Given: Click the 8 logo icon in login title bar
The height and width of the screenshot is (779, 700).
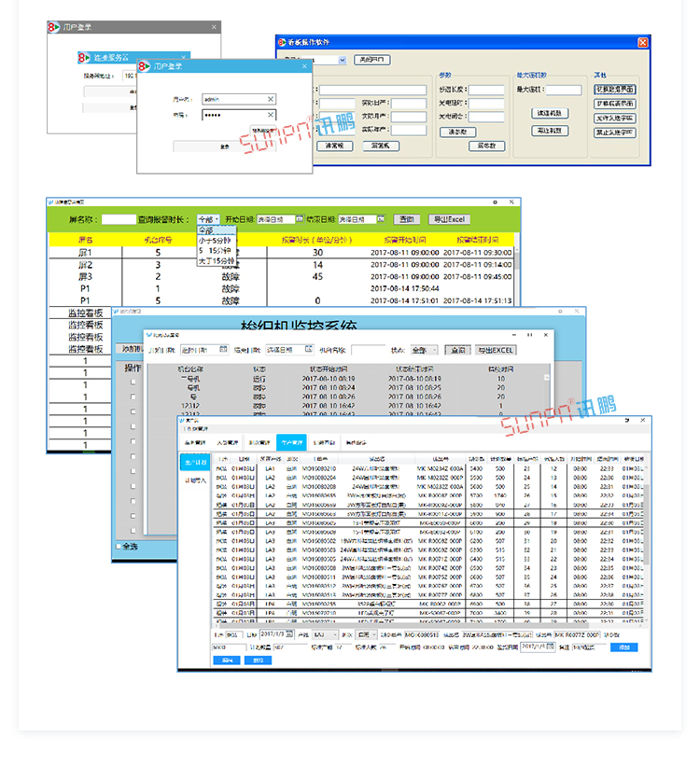Looking at the screenshot, I should pyautogui.click(x=144, y=66).
